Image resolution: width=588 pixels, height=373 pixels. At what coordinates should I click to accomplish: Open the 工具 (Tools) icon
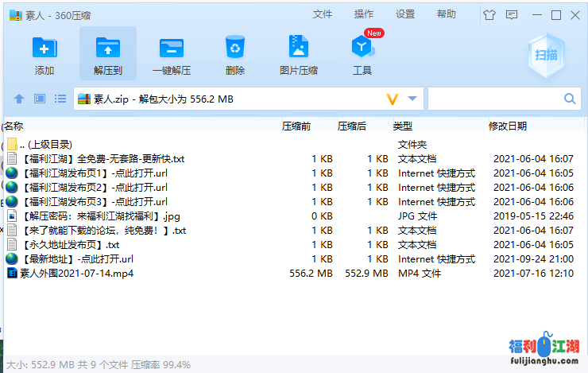coord(362,53)
